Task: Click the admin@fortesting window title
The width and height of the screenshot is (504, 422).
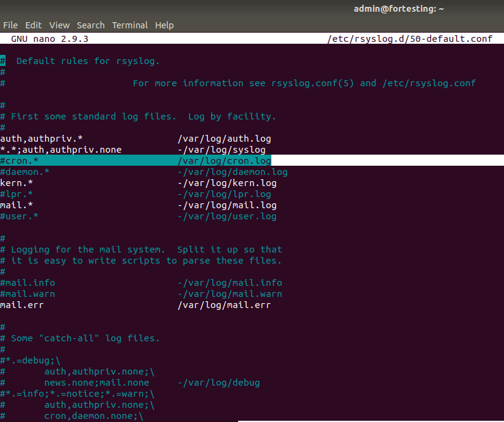Action: click(x=398, y=9)
